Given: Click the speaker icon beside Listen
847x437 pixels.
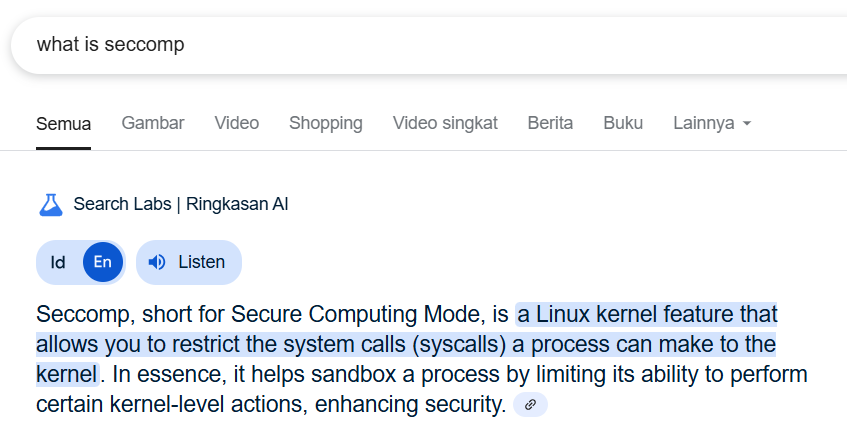Looking at the screenshot, I should click(157, 263).
